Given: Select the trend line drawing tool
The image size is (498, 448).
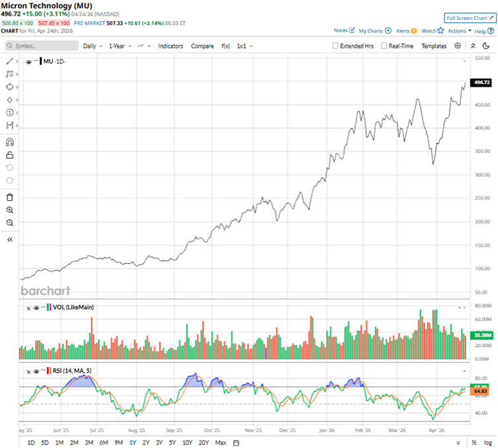Looking at the screenshot, I should coord(9,62).
